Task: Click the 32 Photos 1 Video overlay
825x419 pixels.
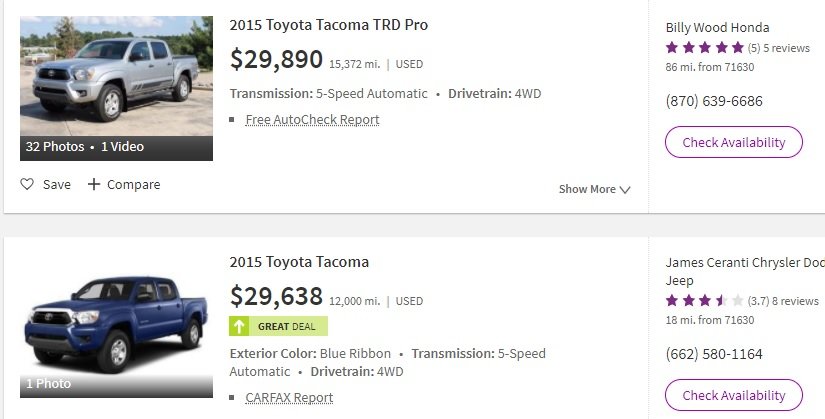Action: click(116, 147)
